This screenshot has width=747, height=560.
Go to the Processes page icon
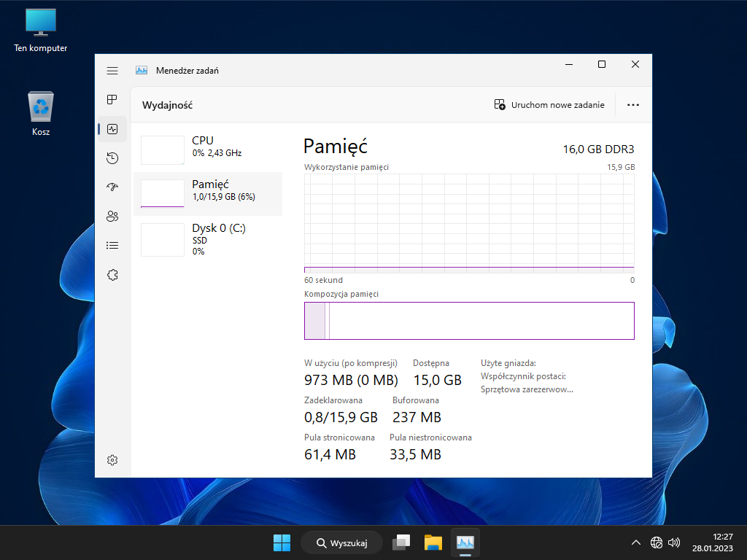(112, 99)
